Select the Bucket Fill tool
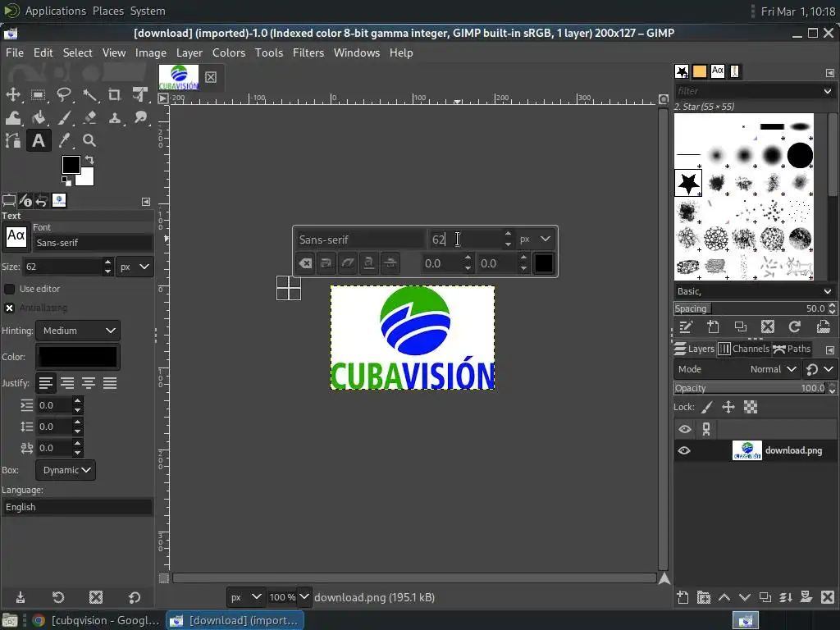The width and height of the screenshot is (840, 630). [38, 118]
